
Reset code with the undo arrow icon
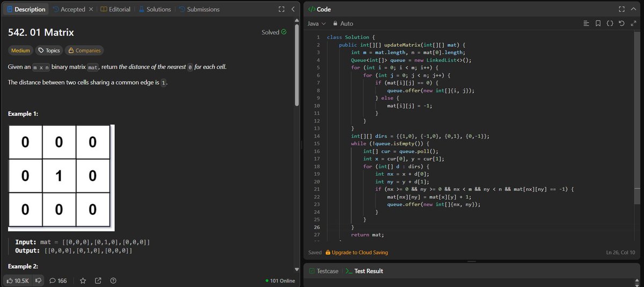621,24
